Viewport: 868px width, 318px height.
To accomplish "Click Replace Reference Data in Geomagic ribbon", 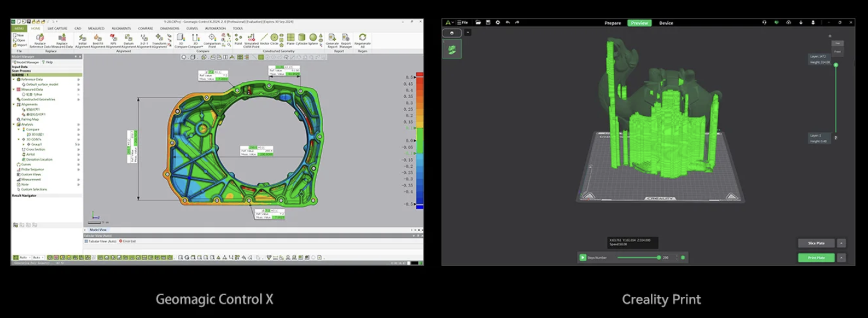I will 40,41.
